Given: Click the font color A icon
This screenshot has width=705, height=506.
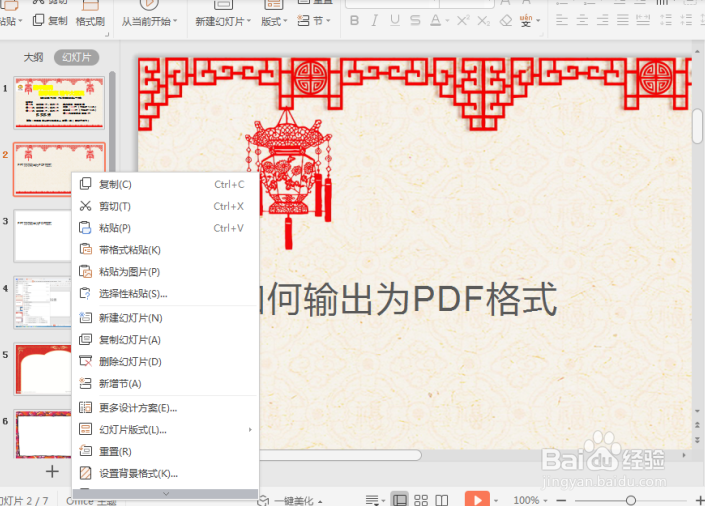Looking at the screenshot, I should tap(435, 21).
